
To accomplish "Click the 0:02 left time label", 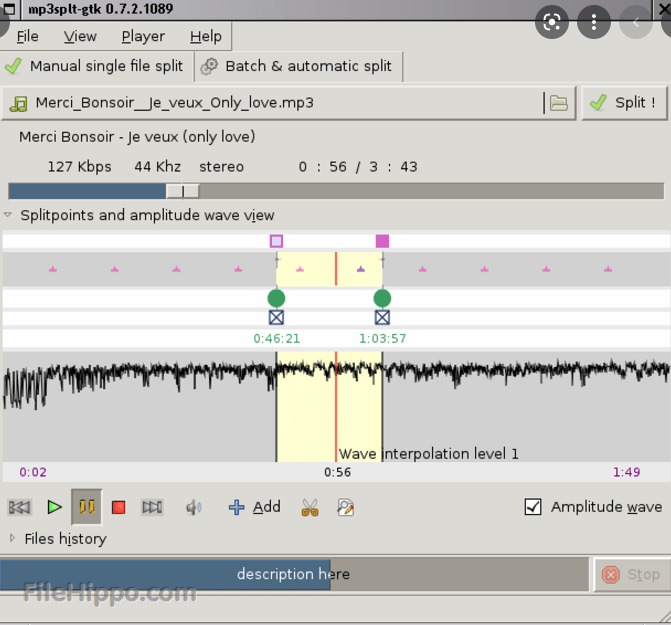I will (33, 472).
